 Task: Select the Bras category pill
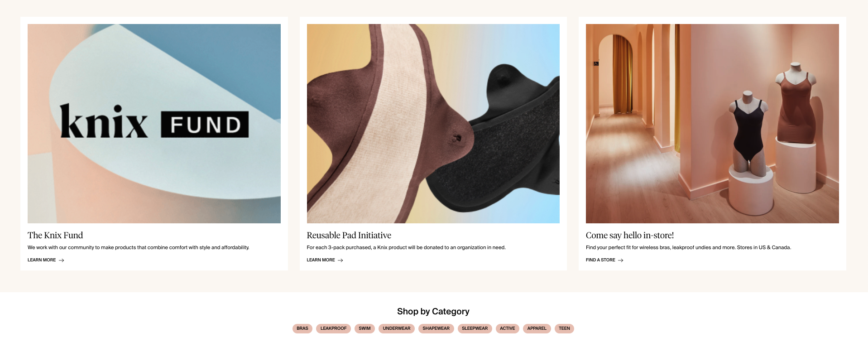tap(302, 328)
